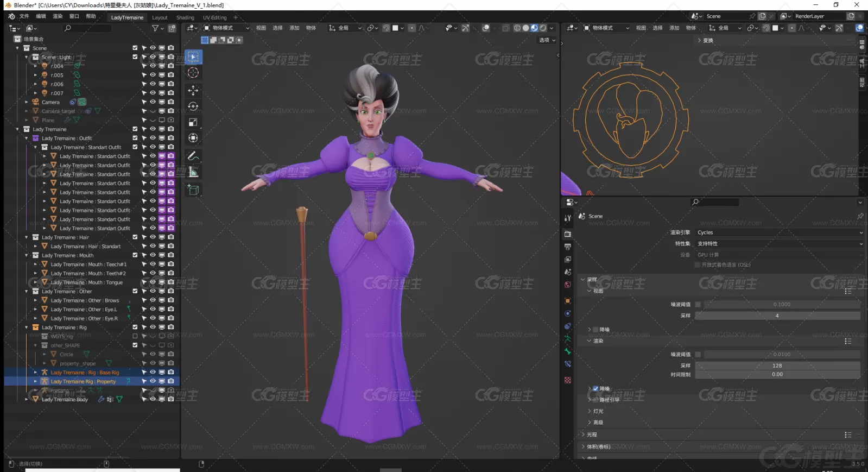Open the viewport sampling presets list button
Viewport: 868px width, 472px height.
[848, 292]
